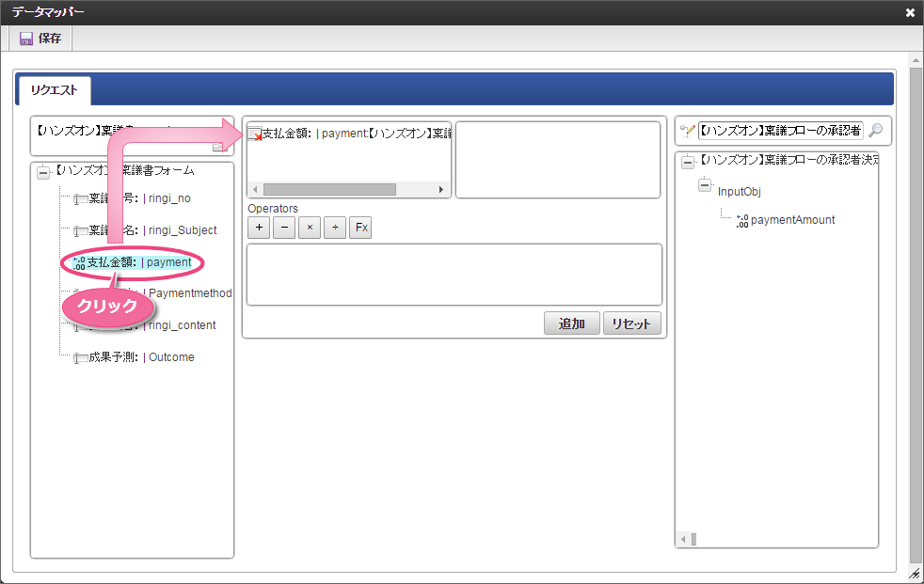Click the expression text area below Operators
The image size is (924, 584).
pos(454,275)
